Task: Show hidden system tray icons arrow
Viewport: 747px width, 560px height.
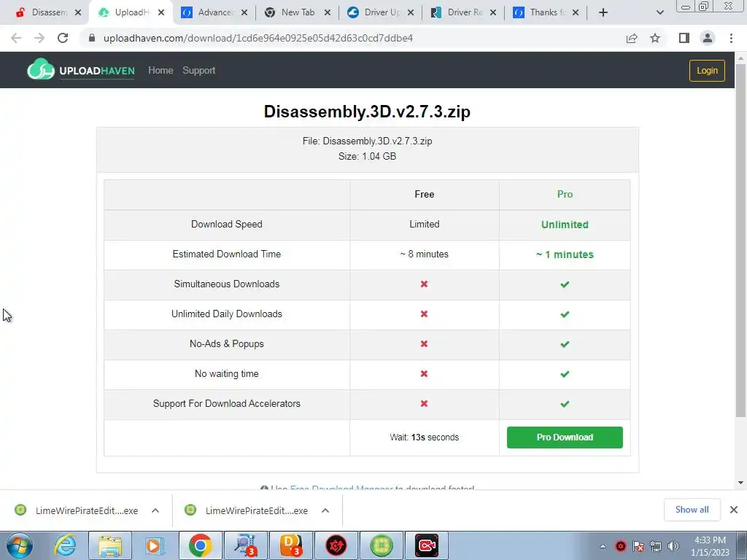Action: (603, 546)
